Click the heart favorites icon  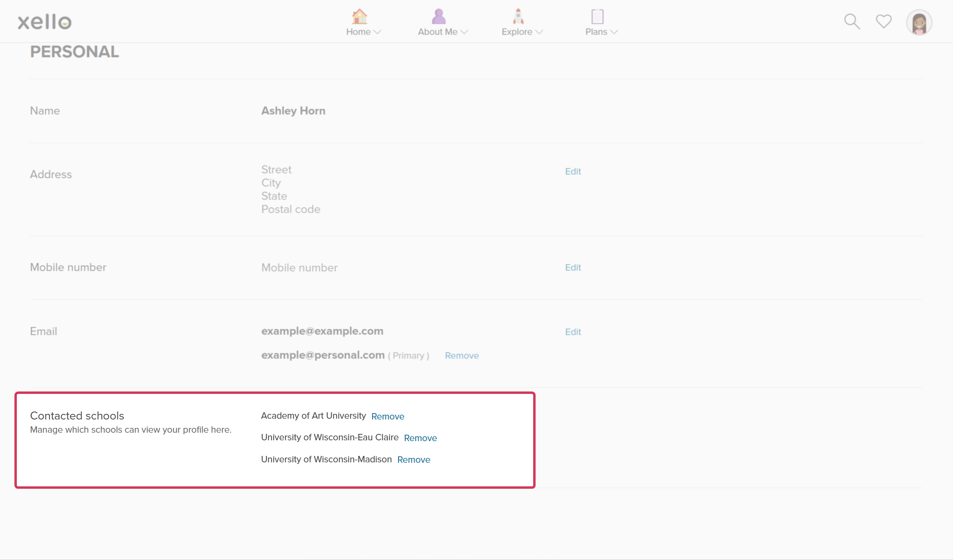(883, 21)
